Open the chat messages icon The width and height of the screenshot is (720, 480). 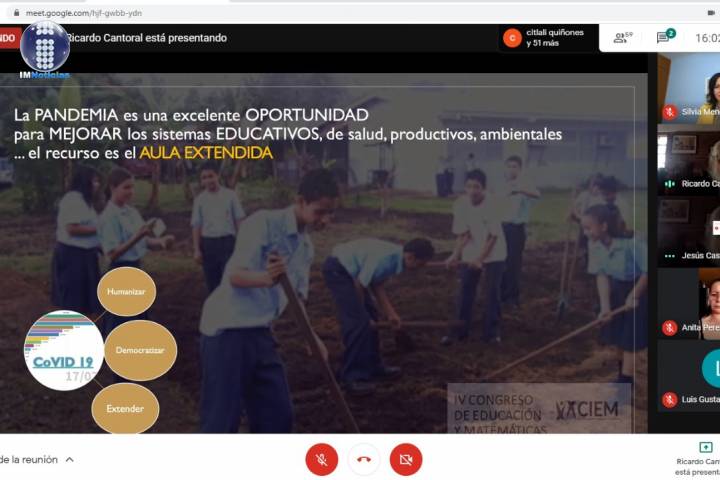[x=664, y=38]
